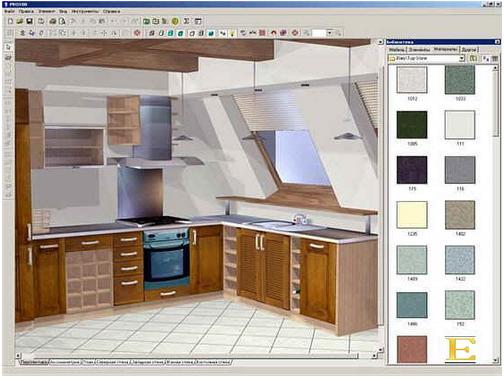The height and width of the screenshot is (378, 504).
Task: Switch to the Perspective view tab at bottom
Action: tap(34, 362)
